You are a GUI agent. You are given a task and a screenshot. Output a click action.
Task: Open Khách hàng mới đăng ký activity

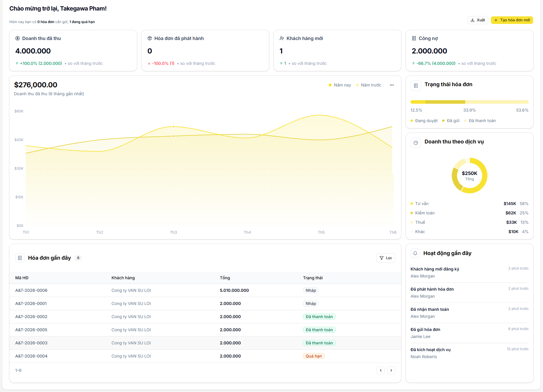pos(469,272)
